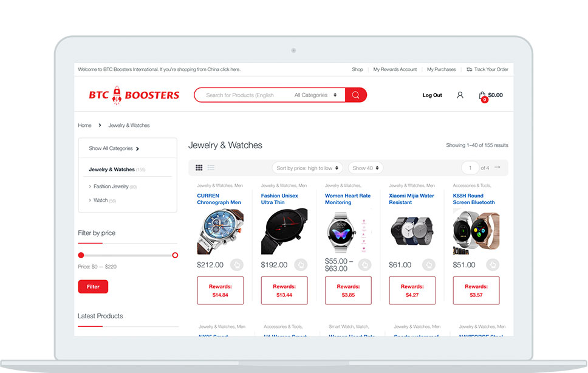Click the $55.00 – $63.00 price text
588x373 pixels.
(339, 265)
